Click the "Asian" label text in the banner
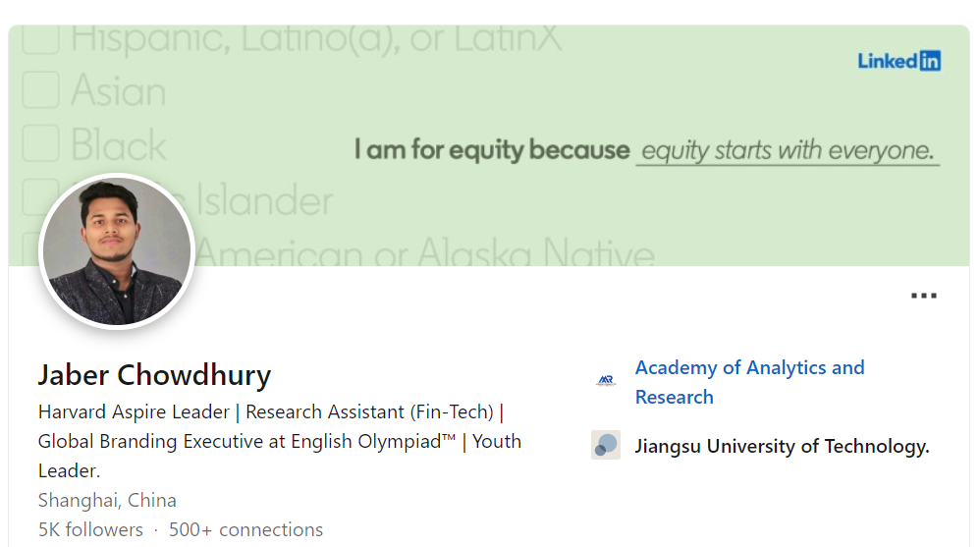This screenshot has height=547, width=980. (x=118, y=91)
